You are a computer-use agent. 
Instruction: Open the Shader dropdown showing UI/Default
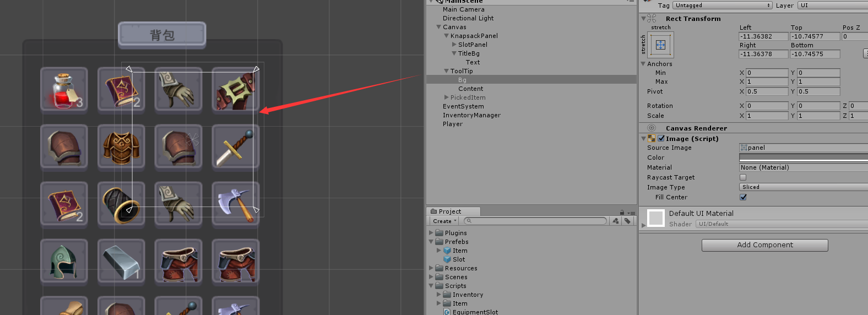[782, 224]
